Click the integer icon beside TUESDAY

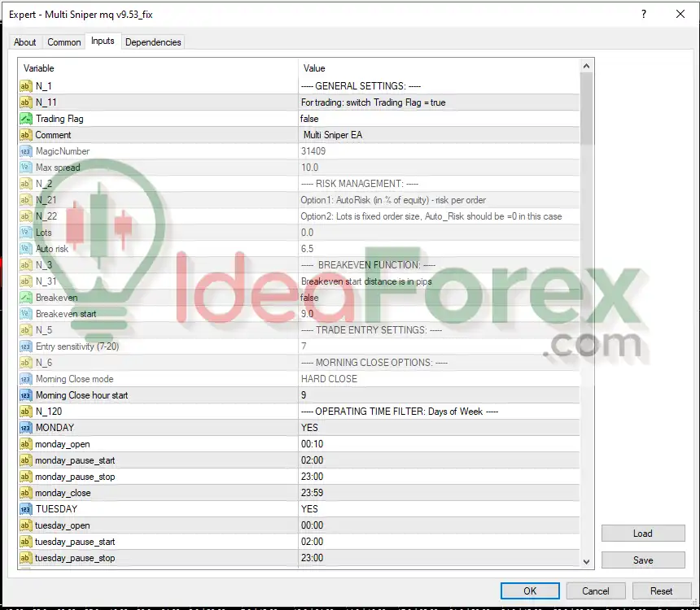pyautogui.click(x=25, y=509)
